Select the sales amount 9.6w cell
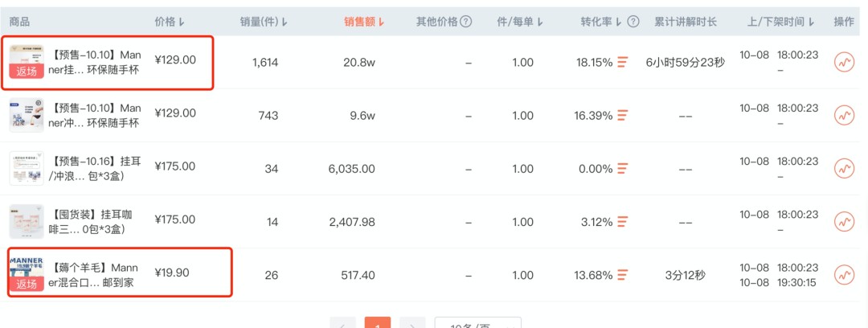 363,116
